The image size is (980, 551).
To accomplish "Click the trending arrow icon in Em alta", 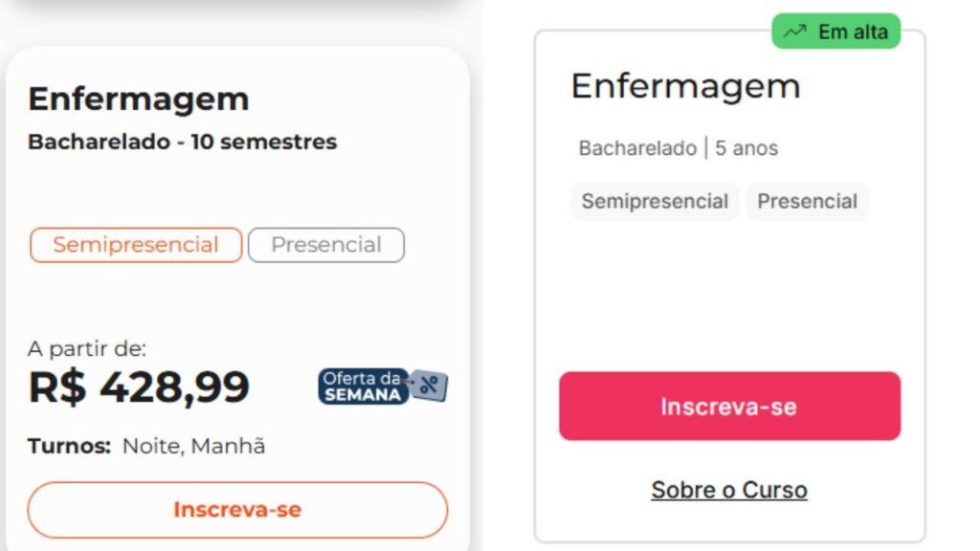I will click(795, 32).
